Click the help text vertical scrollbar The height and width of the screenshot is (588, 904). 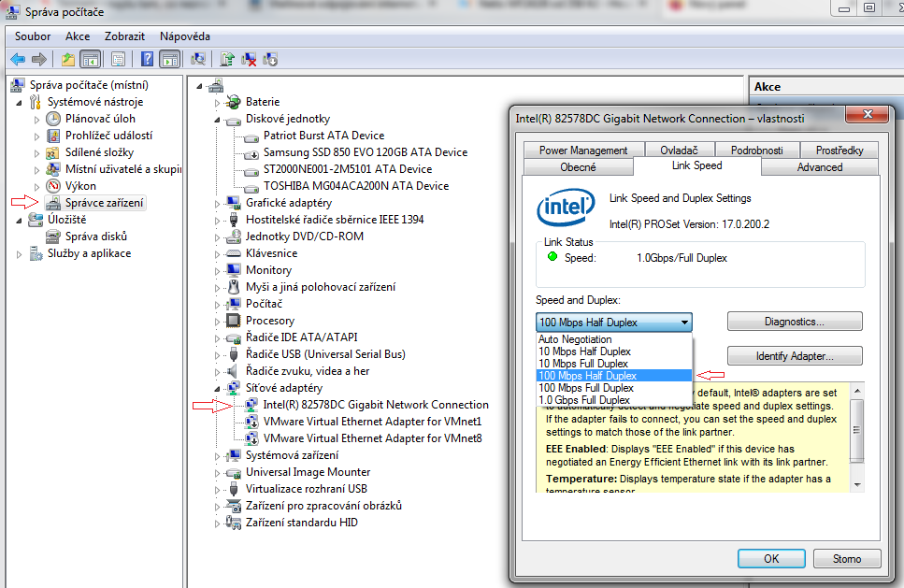856,439
